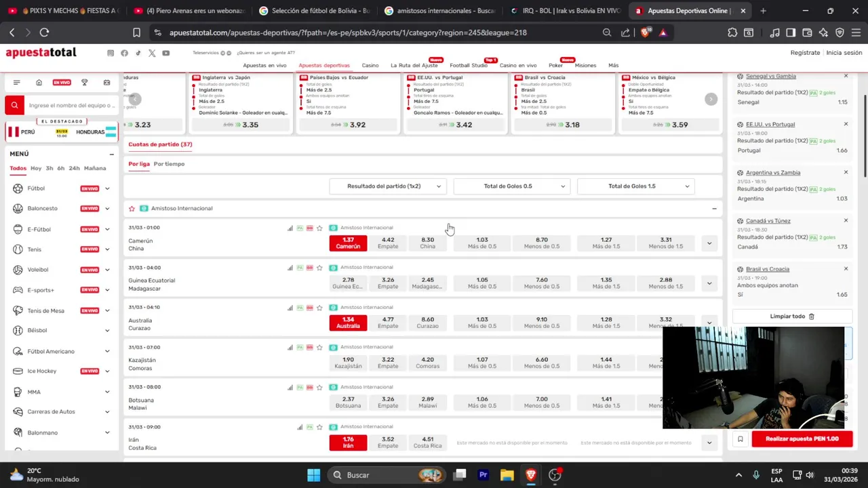Image resolution: width=868 pixels, height=488 pixels.
Task: Open Perú vs Honduras featured match
Action: (62, 131)
